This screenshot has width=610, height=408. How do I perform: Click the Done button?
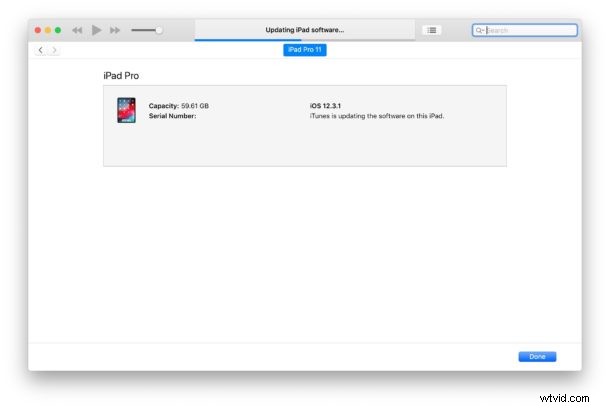click(x=537, y=357)
